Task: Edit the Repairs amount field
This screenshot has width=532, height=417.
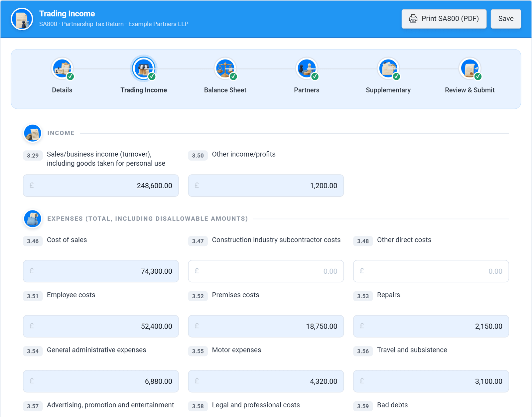Action: (431, 326)
